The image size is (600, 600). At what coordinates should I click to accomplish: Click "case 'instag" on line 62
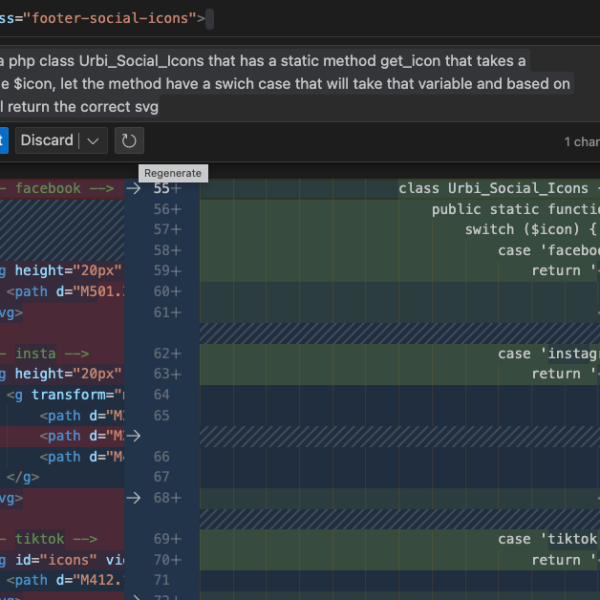click(x=549, y=353)
